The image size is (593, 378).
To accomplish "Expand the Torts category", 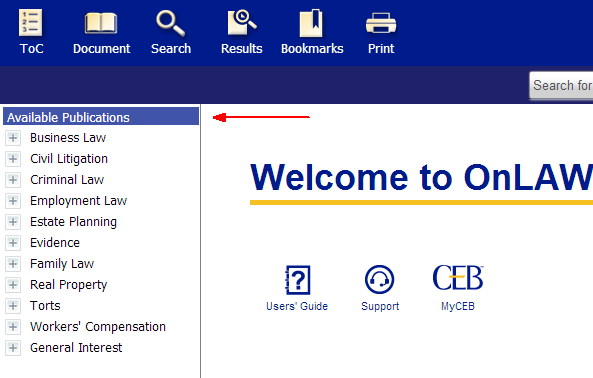I will [x=13, y=306].
